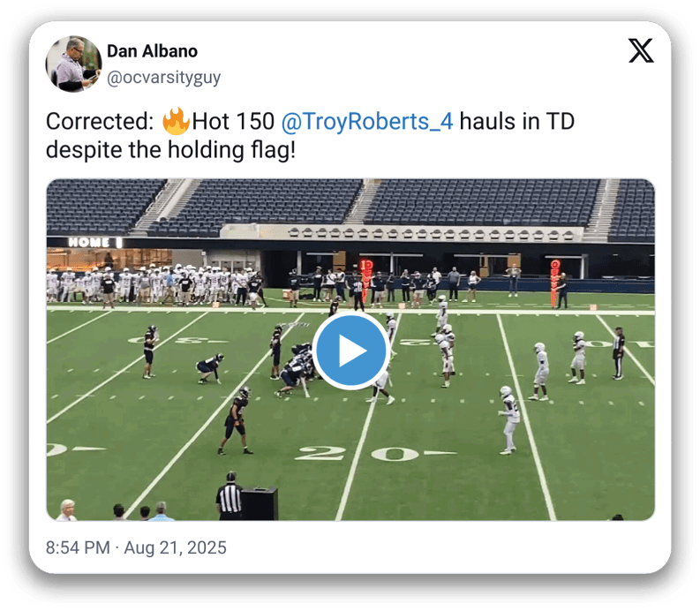Select the 'Corrected:' word in tweet
Viewport: 700px width, 611px height.
(x=100, y=122)
